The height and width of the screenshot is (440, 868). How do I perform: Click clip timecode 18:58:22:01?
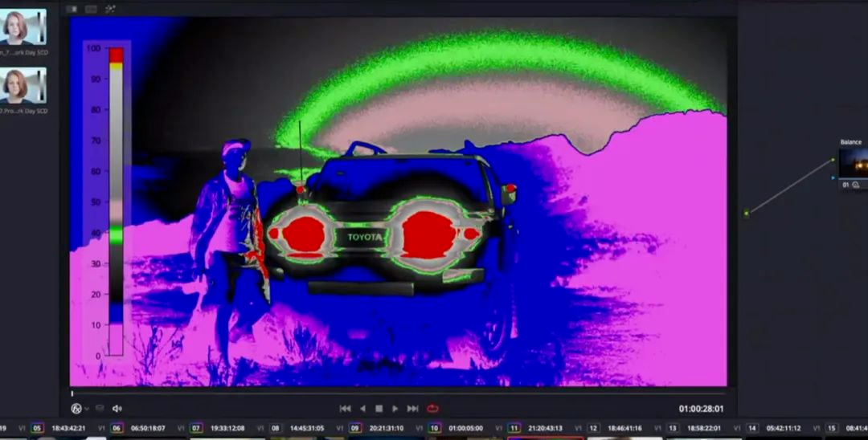[703, 429]
